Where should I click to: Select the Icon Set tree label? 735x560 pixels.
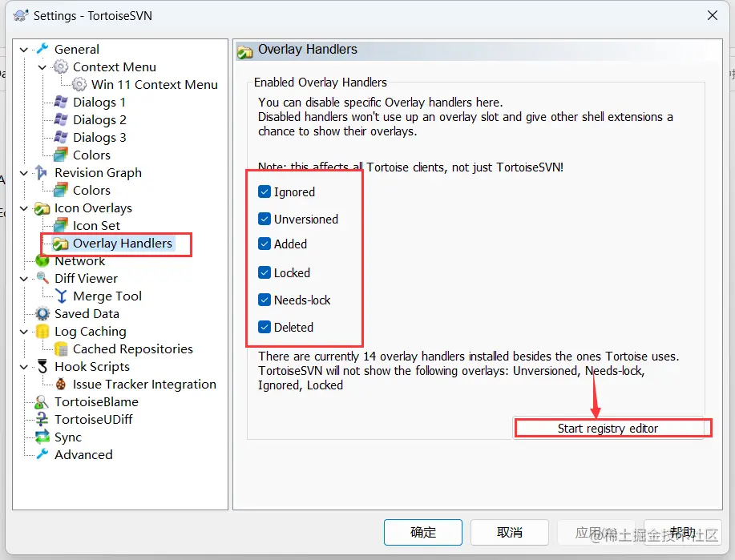coord(96,226)
